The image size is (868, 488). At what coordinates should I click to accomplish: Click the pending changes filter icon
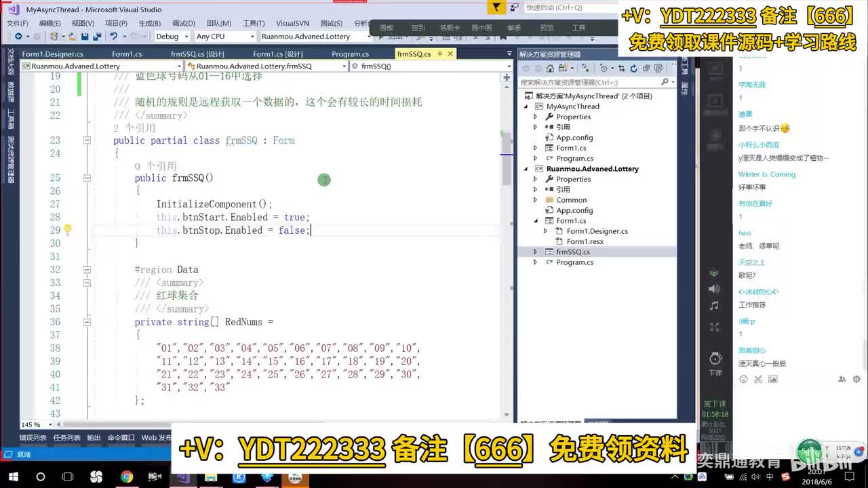coord(603,68)
